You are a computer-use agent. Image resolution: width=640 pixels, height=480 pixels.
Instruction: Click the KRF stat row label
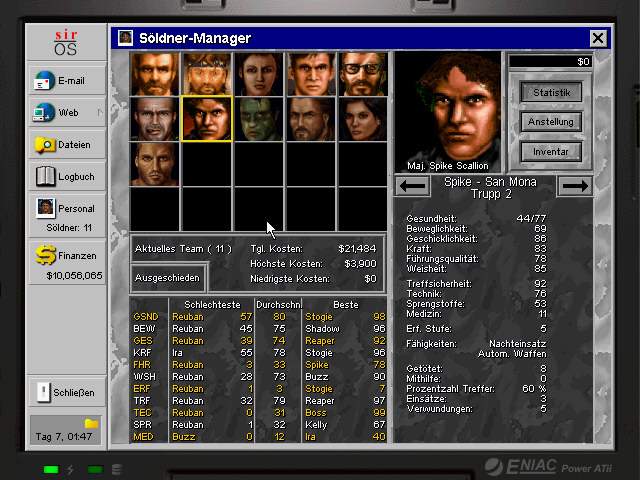[x=142, y=353]
